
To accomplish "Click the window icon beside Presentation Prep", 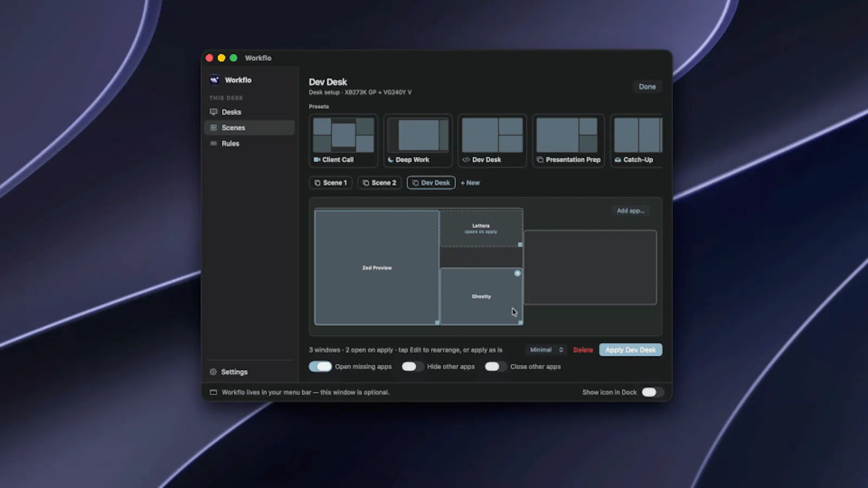I will point(540,159).
